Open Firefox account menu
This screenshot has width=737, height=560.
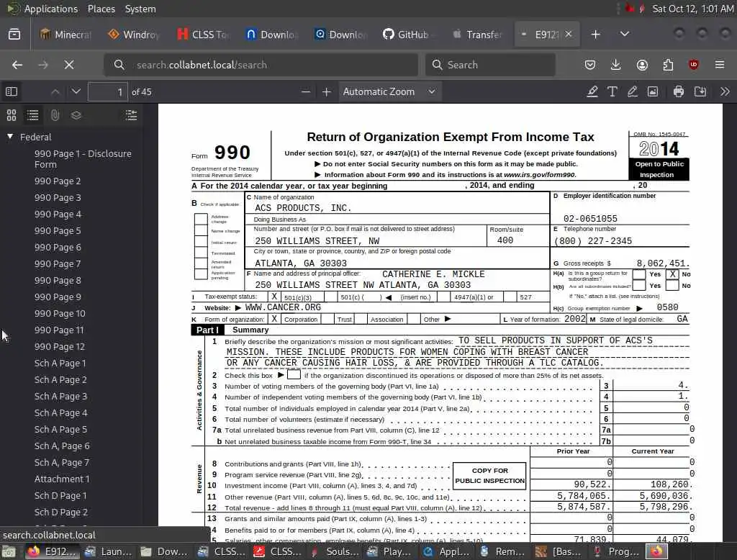[642, 65]
